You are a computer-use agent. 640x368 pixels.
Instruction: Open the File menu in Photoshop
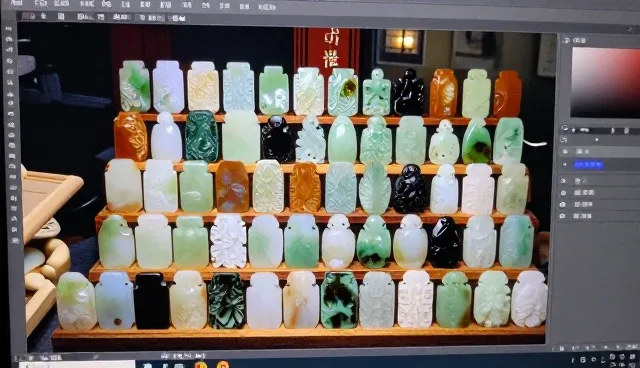click(x=40, y=4)
